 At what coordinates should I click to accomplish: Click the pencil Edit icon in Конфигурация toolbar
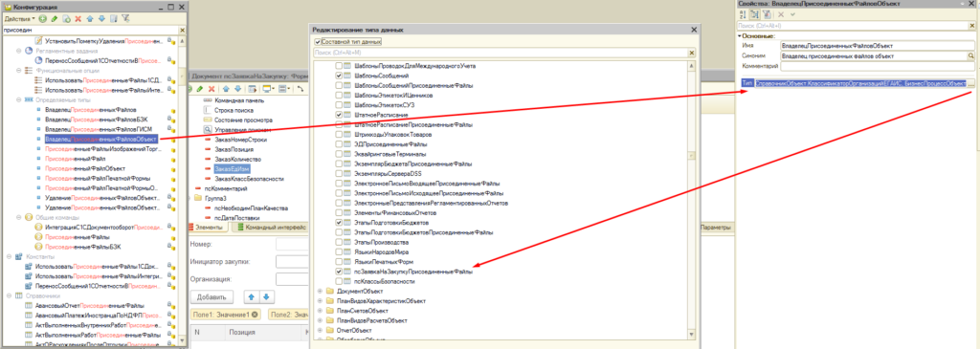tap(55, 19)
